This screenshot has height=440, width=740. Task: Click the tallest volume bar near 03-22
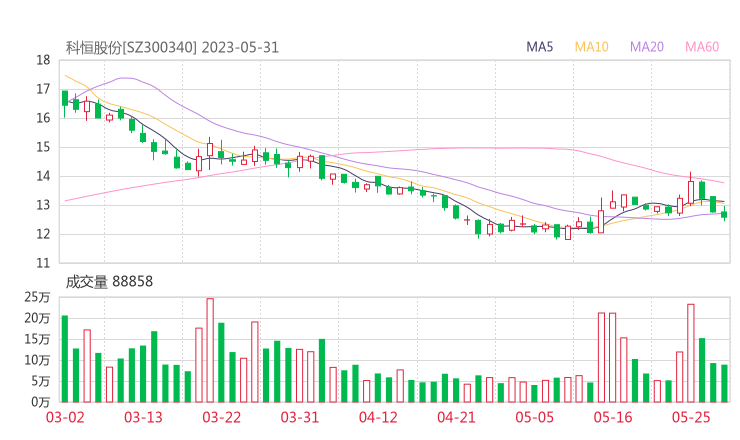[210, 350]
